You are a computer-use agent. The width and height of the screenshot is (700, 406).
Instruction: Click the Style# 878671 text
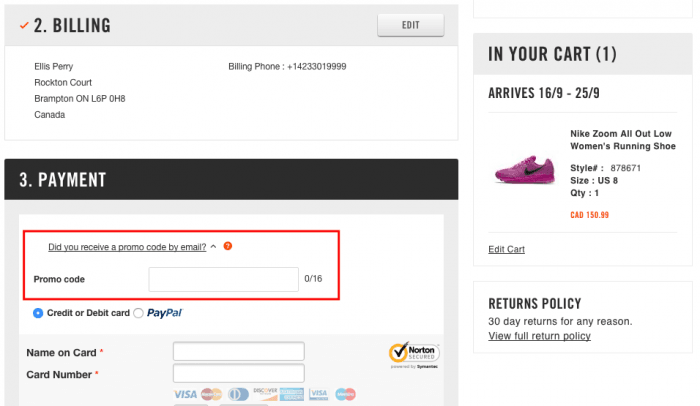tap(605, 168)
